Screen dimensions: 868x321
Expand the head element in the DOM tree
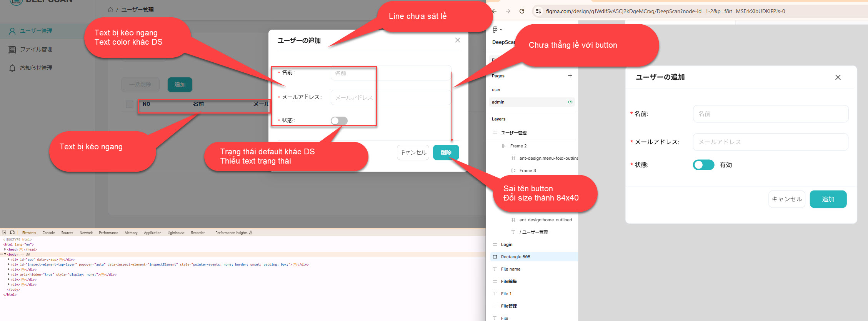[x=5, y=249]
